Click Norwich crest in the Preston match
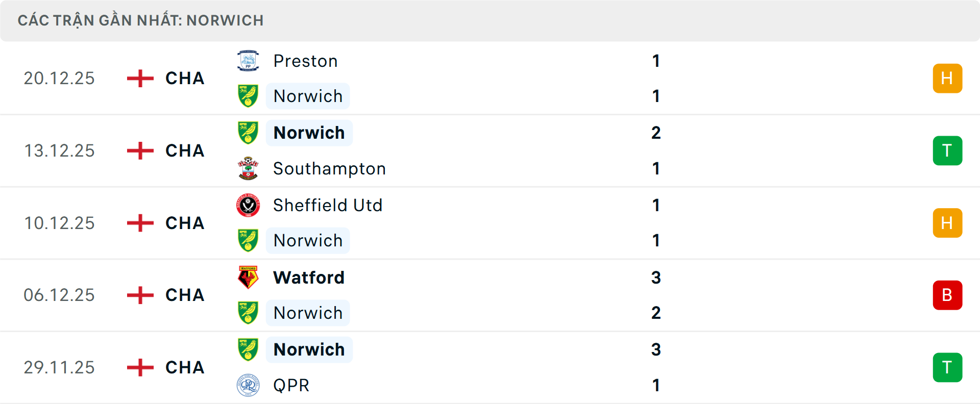980x404 pixels. click(248, 96)
